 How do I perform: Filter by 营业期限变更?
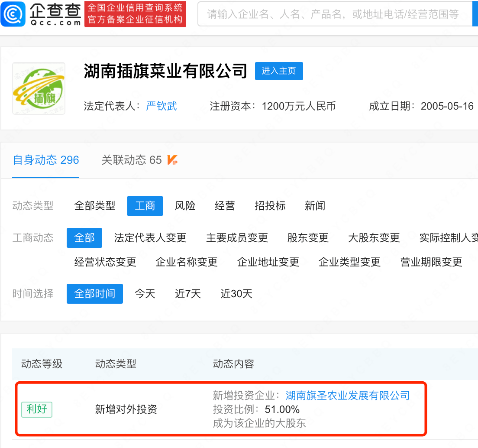tap(431, 262)
